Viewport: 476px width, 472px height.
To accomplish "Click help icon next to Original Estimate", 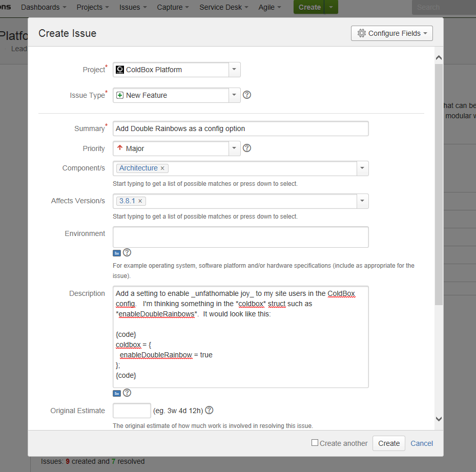I will (209, 410).
